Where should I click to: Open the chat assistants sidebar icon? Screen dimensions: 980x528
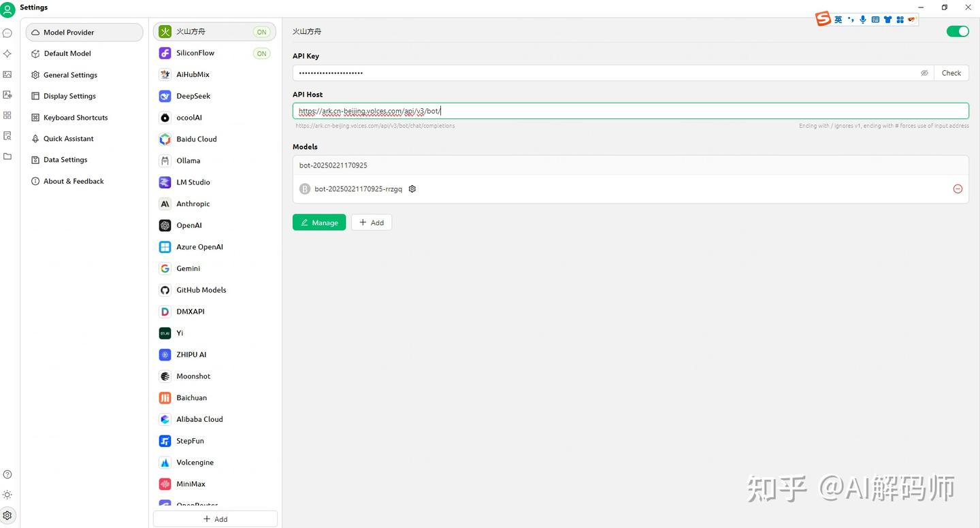coord(7,33)
